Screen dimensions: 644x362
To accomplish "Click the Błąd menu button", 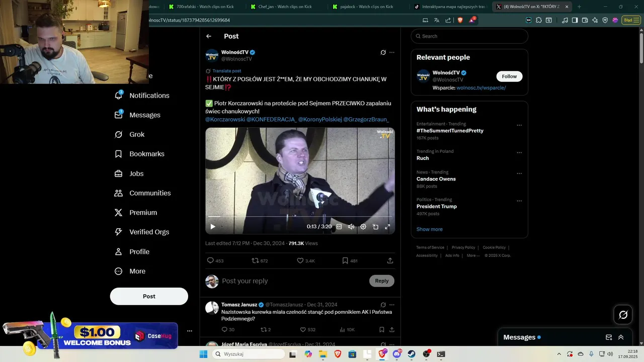I will click(630, 20).
